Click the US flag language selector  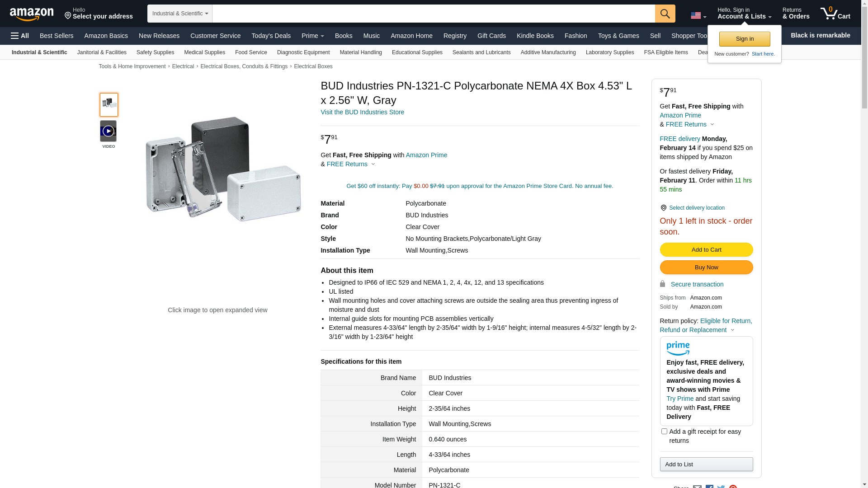(698, 16)
